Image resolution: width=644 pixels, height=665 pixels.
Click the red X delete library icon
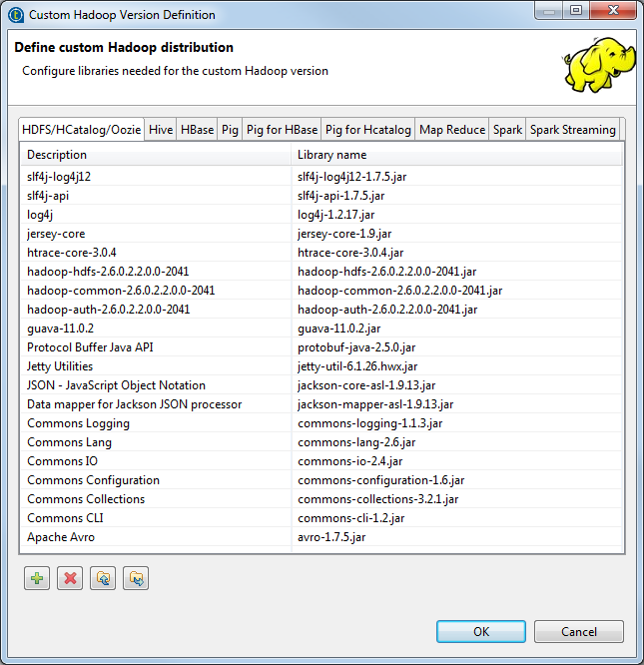(x=70, y=578)
